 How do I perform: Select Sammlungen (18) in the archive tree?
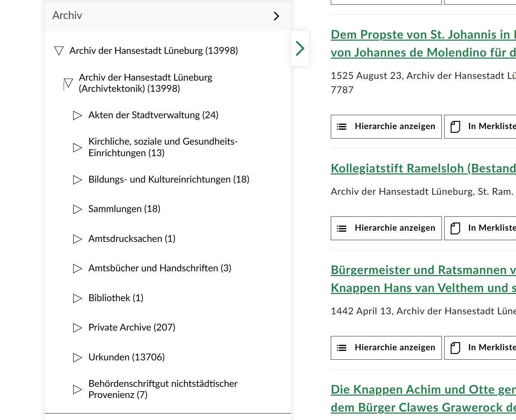click(x=124, y=209)
